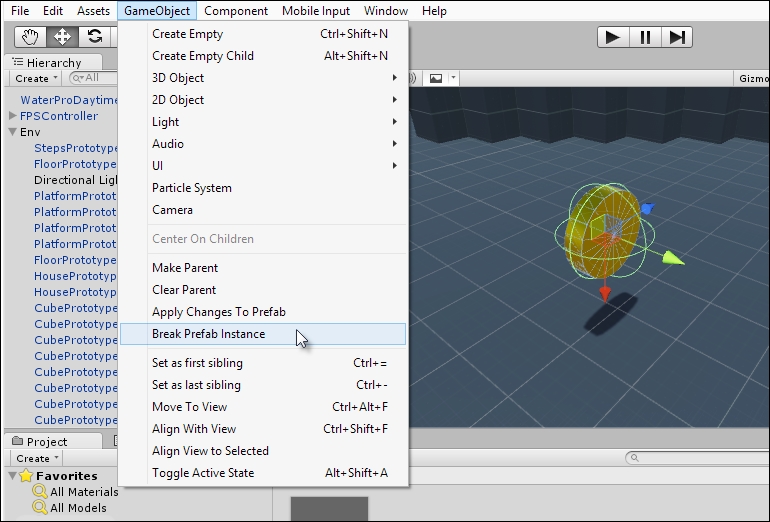Open the scene effects dropdown arrow

(453, 78)
